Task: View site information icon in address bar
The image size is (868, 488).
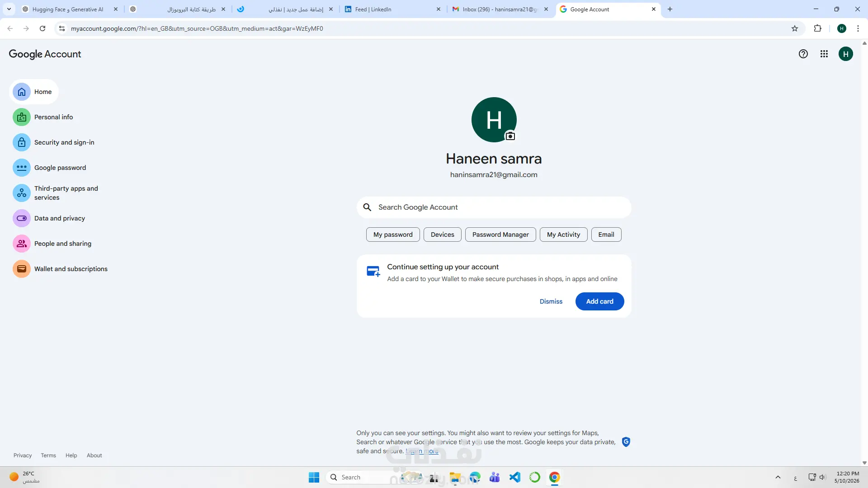Action: [x=62, y=28]
